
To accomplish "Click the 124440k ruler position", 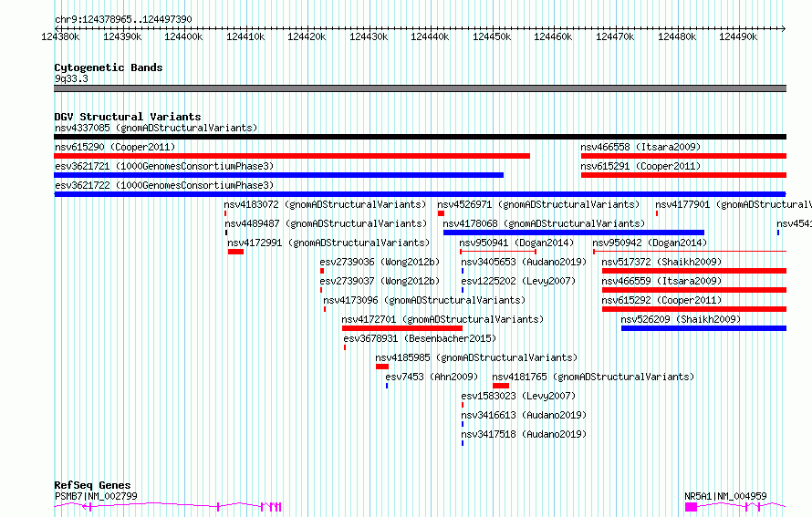I will [430, 36].
